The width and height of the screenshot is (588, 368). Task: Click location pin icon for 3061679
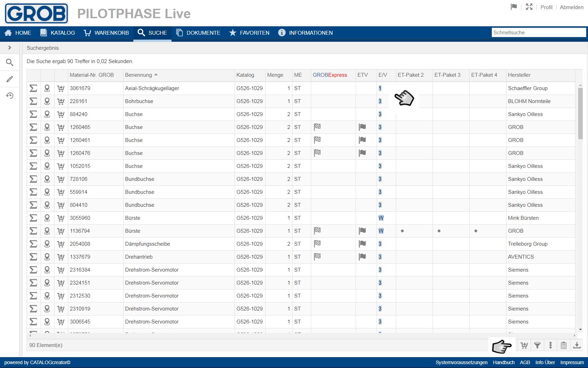(47, 88)
